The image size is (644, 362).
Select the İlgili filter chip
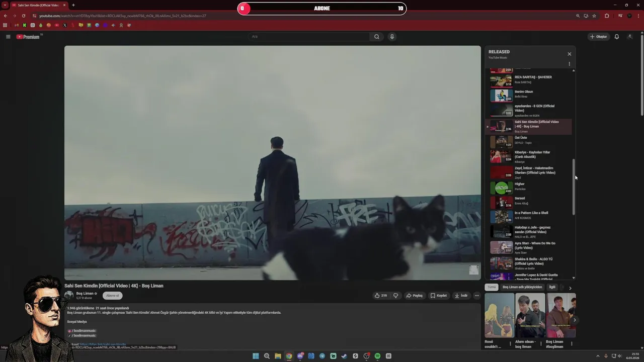[x=552, y=287]
